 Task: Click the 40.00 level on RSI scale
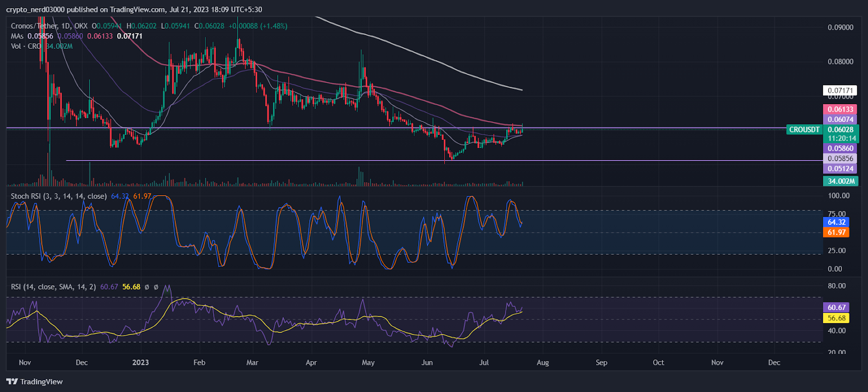tap(837, 331)
